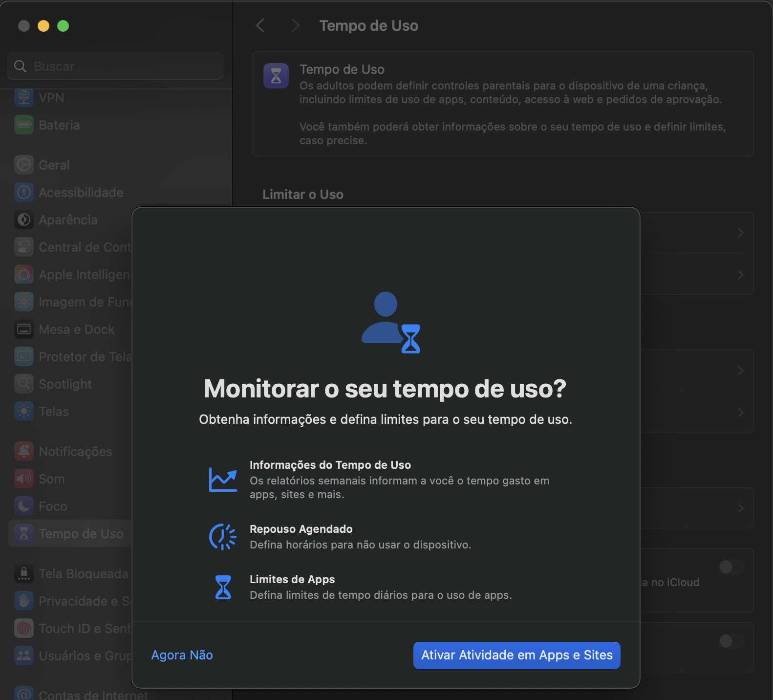Open Usuários e Grupos people icon
The width and height of the screenshot is (773, 700).
[x=24, y=656]
